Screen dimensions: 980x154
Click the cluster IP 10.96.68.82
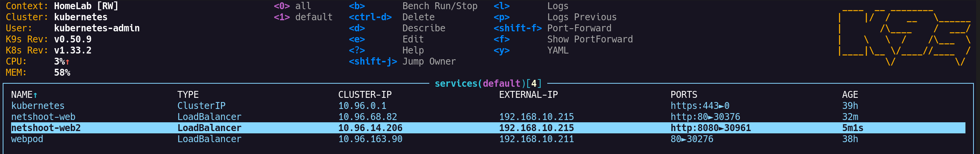click(368, 117)
